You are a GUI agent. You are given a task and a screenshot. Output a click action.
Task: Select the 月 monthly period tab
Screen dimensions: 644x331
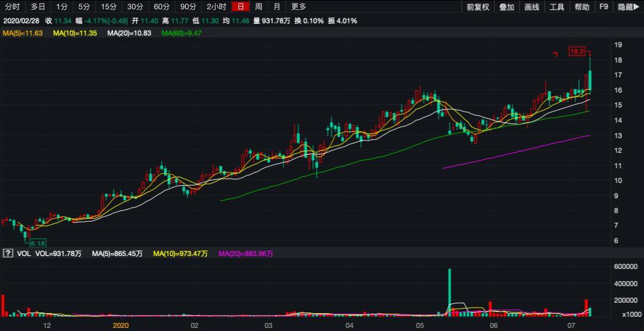click(277, 7)
